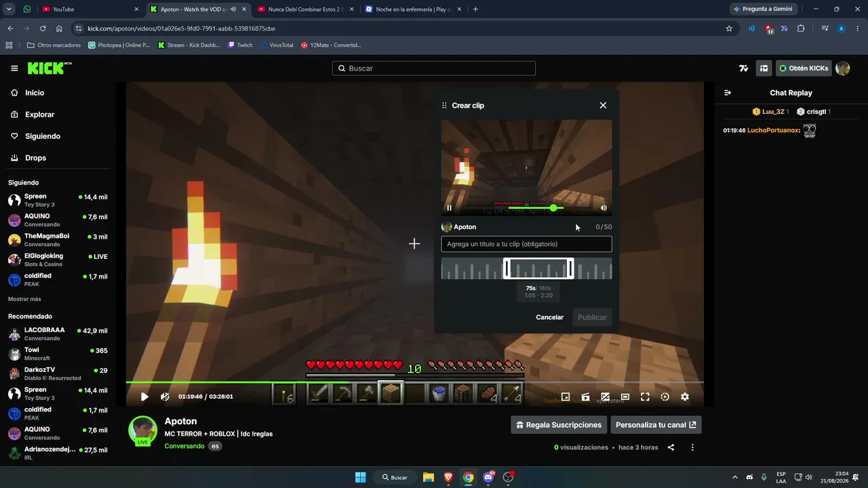Click the Regala Suscripciones button
868x488 pixels.
point(559,425)
